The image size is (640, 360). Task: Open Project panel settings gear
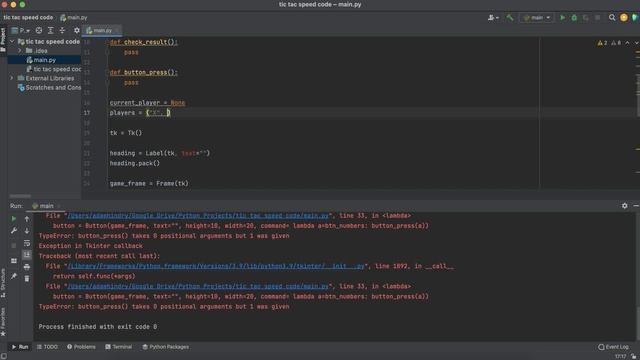[x=76, y=31]
